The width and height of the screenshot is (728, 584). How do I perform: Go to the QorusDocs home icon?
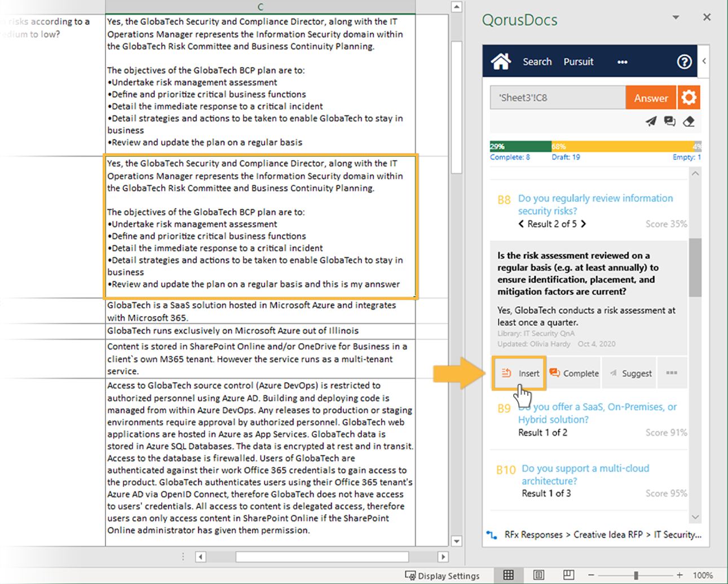coord(501,61)
